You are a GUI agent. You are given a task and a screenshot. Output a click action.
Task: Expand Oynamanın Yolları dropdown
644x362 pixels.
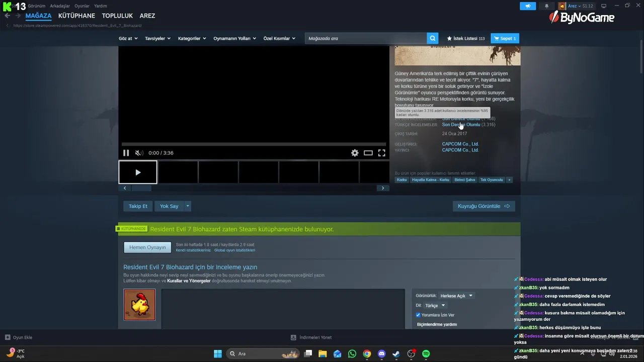234,38
